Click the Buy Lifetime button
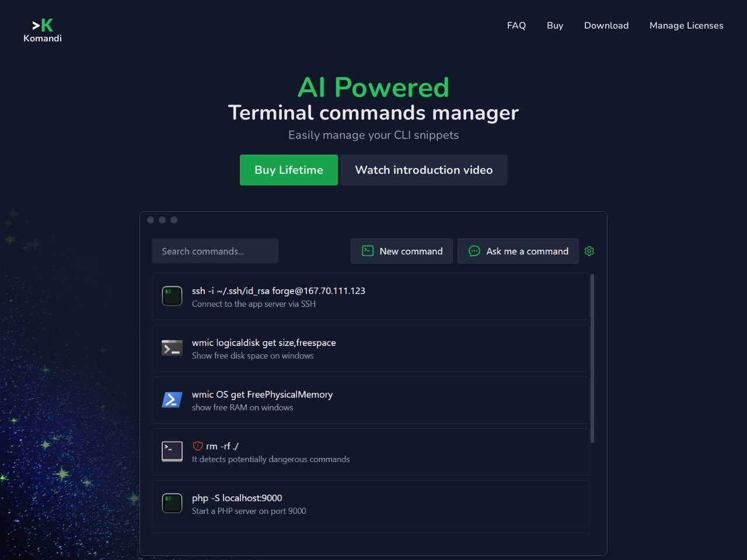This screenshot has height=560, width=747. (x=289, y=170)
